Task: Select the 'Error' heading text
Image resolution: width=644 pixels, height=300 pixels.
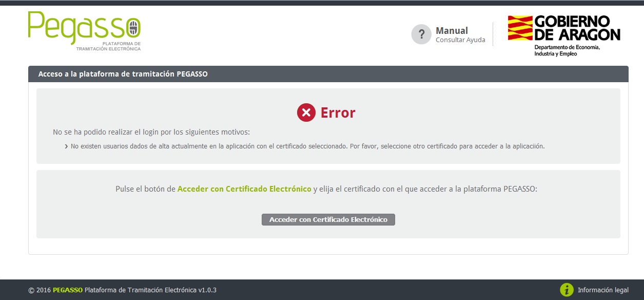Action: click(338, 113)
